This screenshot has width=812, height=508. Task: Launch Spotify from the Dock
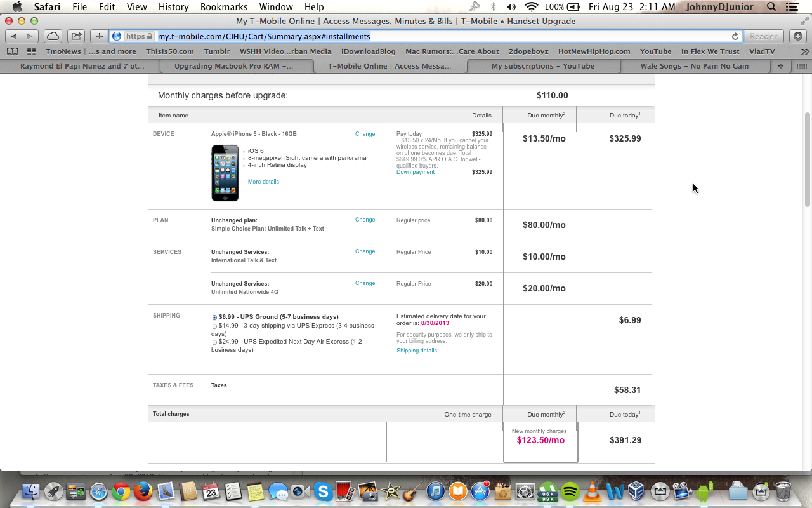pos(570,491)
